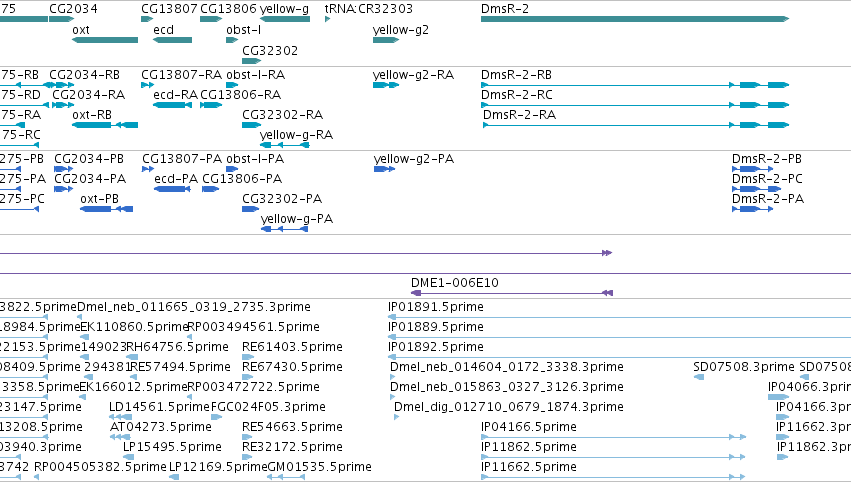Select the CG13806-PA protein
This screenshot has width=851, height=482.
click(x=211, y=189)
